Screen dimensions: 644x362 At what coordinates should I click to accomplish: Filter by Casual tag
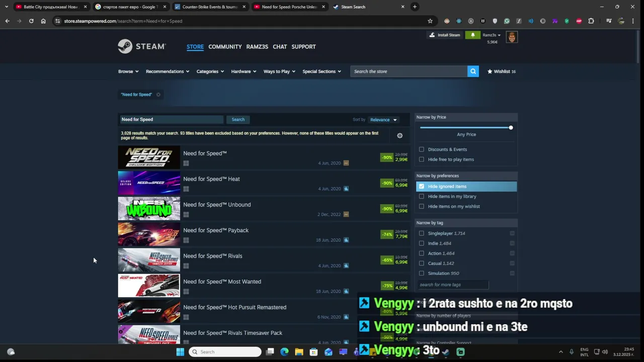click(x=422, y=263)
